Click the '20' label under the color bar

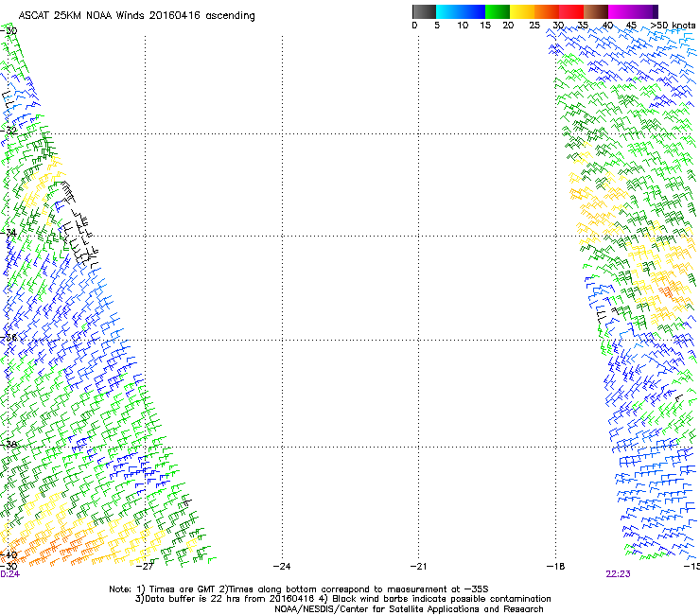[508, 26]
